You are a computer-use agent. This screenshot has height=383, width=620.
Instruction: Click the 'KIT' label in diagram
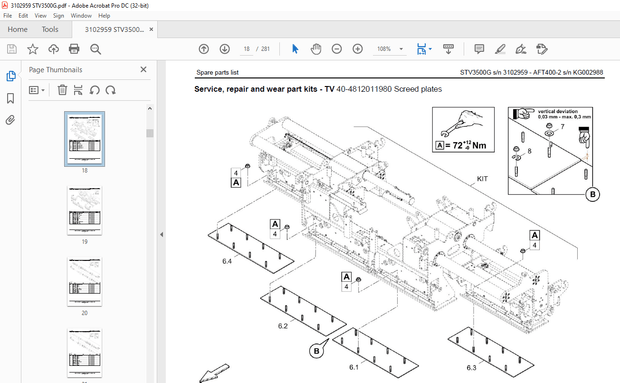[x=482, y=179]
